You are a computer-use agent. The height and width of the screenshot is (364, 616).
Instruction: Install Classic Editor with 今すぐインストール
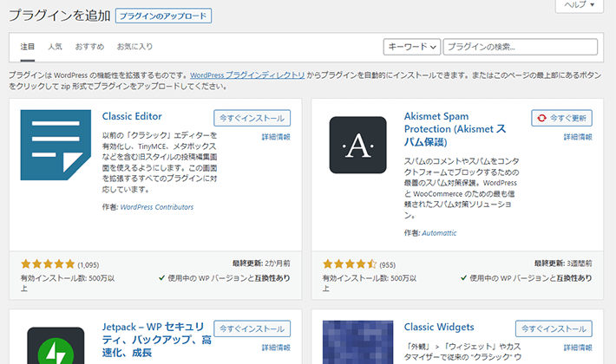(252, 118)
